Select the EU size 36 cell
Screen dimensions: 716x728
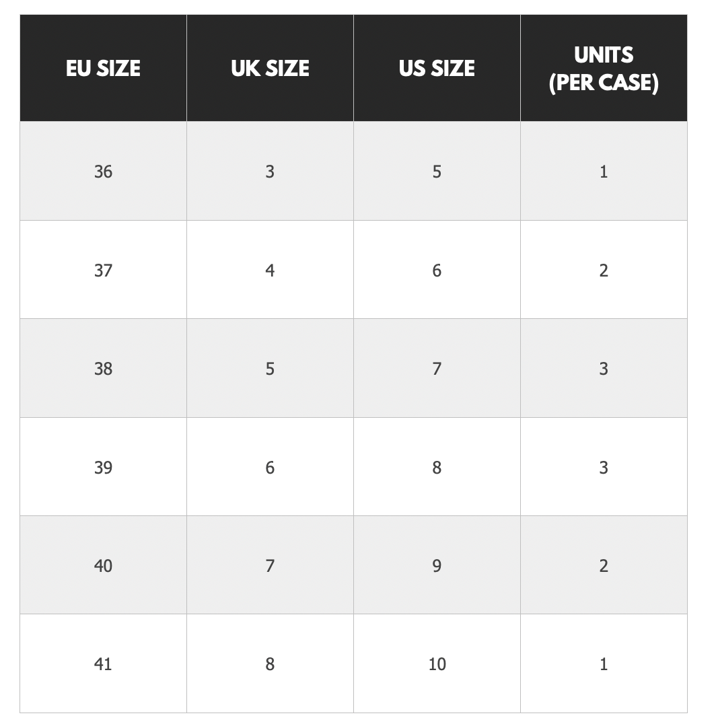(x=103, y=172)
